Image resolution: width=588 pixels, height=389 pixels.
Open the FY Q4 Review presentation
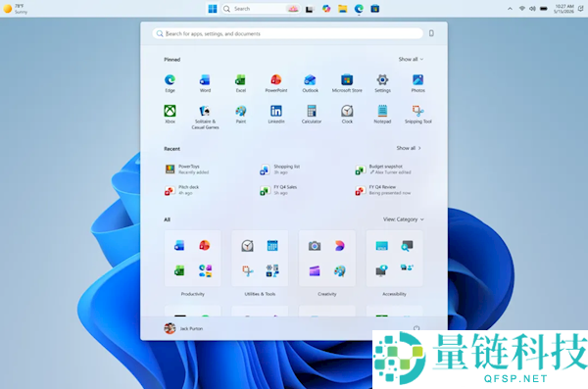383,190
